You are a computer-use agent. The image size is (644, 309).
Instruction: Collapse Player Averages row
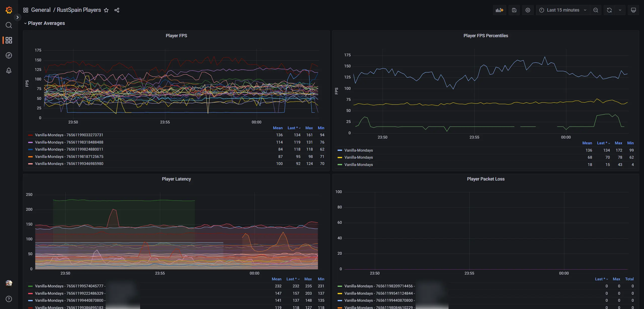tap(44, 23)
